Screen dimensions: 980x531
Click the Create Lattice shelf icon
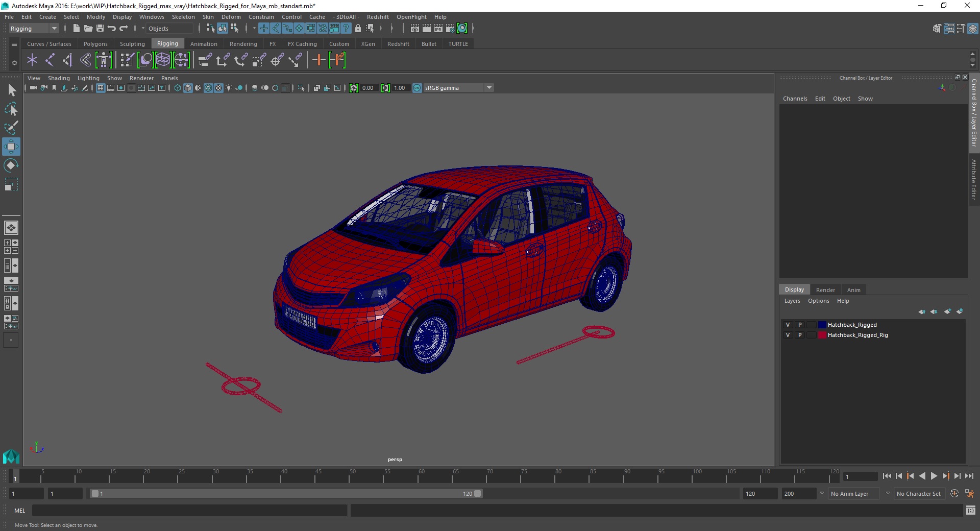click(163, 60)
